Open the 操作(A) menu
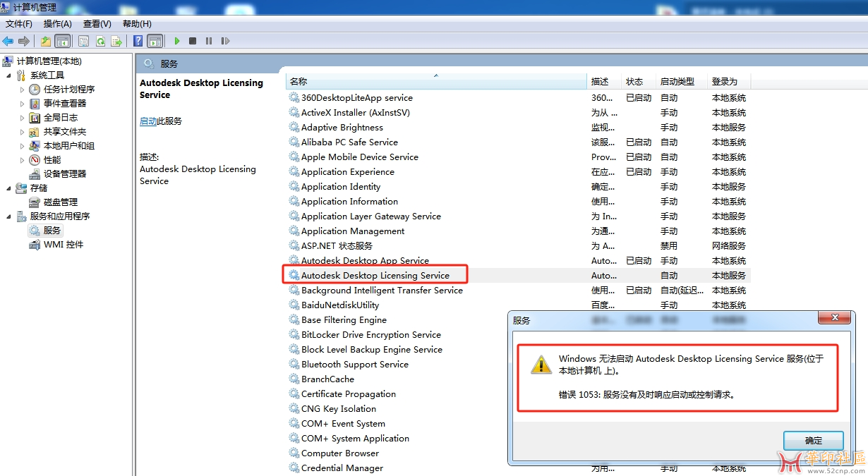 click(57, 24)
